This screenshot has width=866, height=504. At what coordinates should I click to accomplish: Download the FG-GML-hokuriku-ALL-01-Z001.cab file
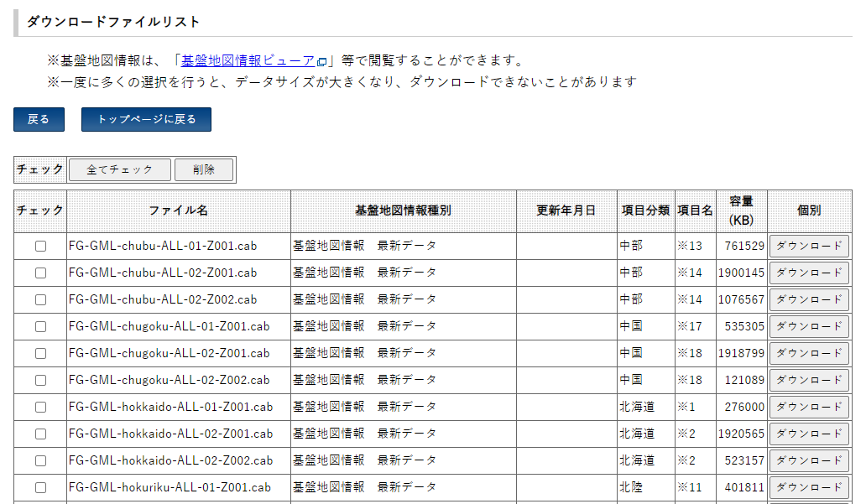point(809,488)
